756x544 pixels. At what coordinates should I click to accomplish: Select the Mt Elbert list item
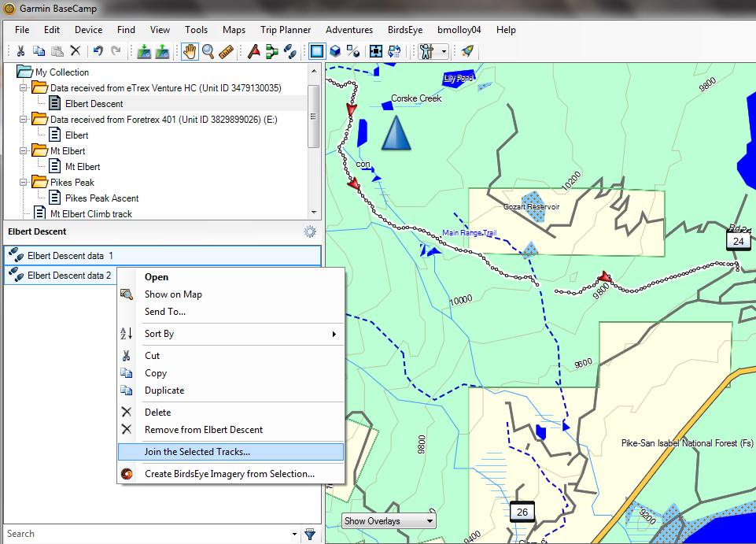coord(83,167)
